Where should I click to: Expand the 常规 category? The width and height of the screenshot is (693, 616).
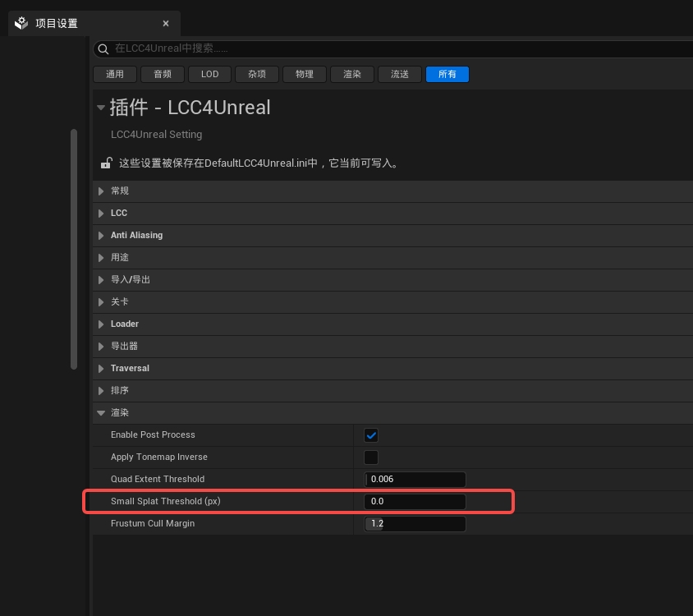[101, 191]
